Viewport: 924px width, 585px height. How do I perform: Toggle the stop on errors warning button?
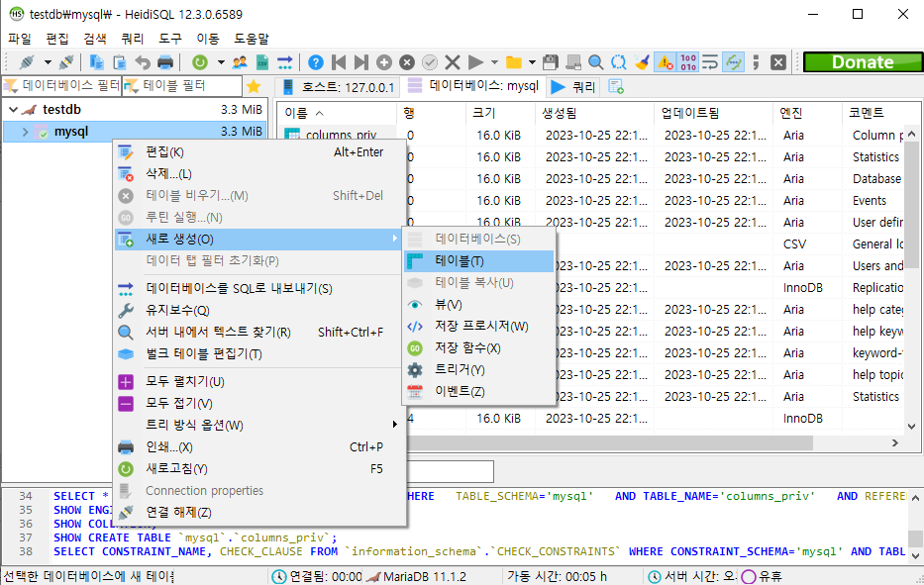point(665,61)
